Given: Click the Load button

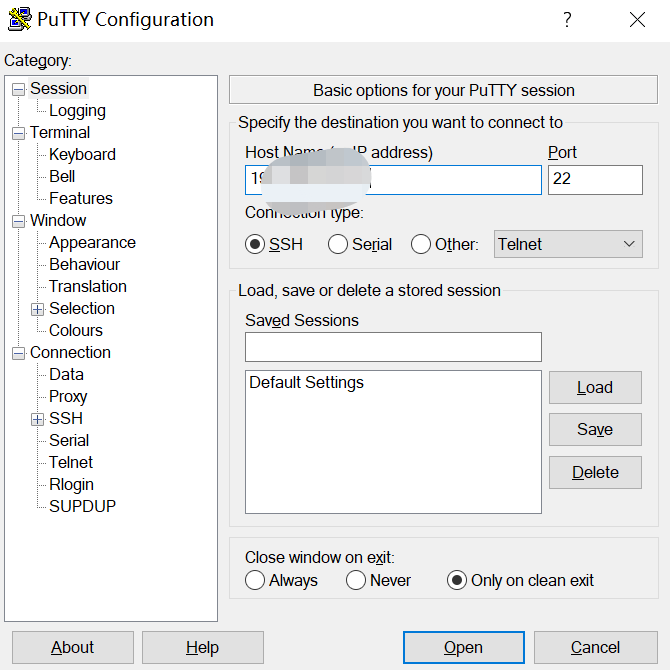Looking at the screenshot, I should click(x=594, y=388).
